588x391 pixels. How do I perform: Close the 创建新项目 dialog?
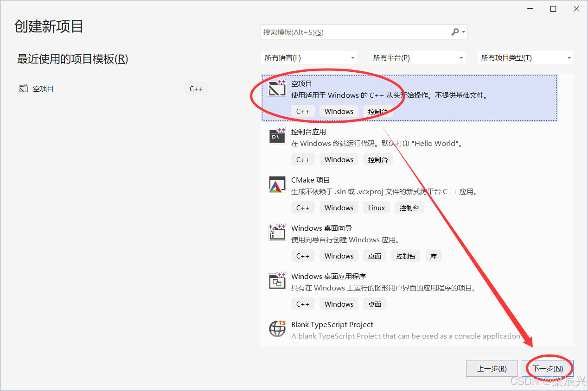(x=576, y=9)
